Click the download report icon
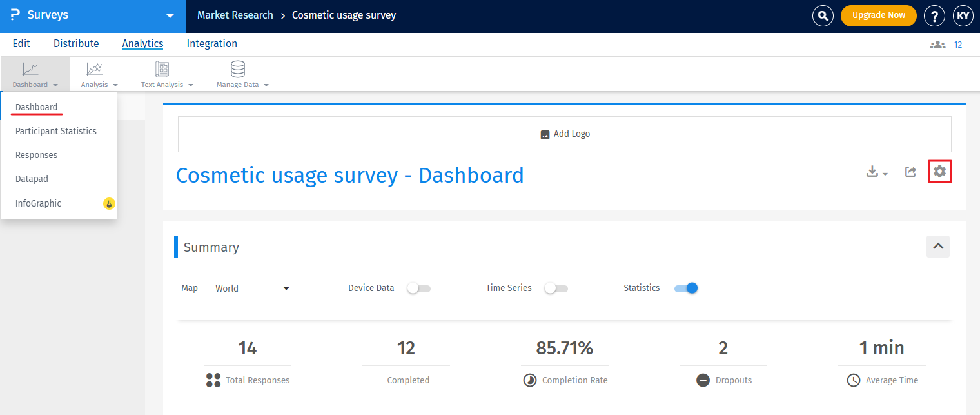 [x=872, y=171]
